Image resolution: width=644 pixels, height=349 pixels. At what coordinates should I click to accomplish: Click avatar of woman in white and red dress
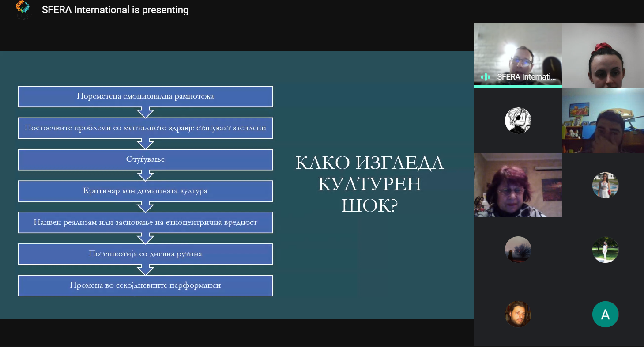pyautogui.click(x=605, y=185)
